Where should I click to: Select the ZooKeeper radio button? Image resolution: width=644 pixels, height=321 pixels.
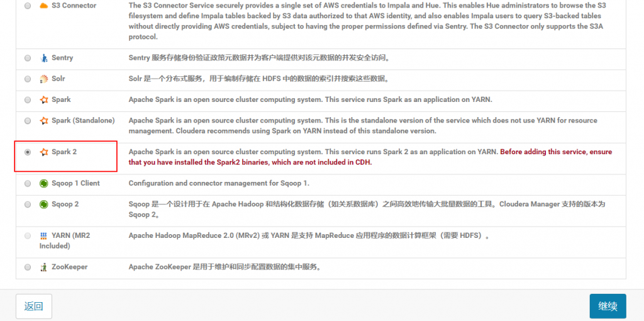(28, 267)
